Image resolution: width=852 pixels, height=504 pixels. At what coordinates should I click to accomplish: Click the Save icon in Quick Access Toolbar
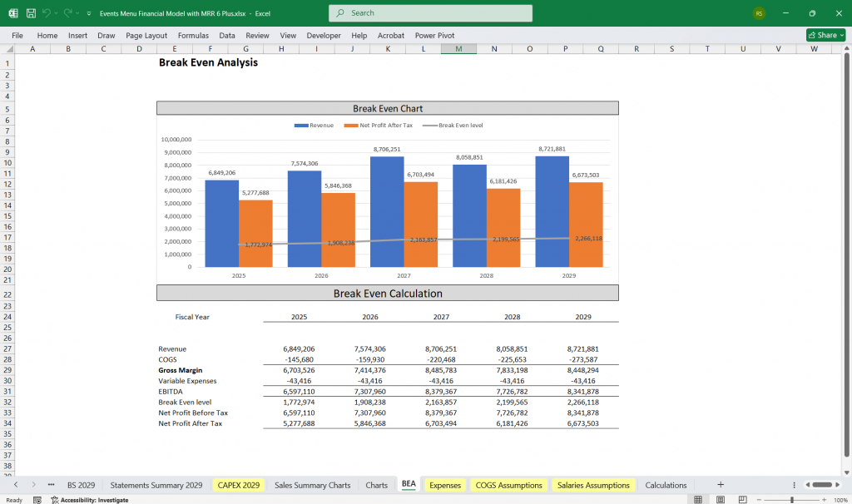(x=30, y=13)
